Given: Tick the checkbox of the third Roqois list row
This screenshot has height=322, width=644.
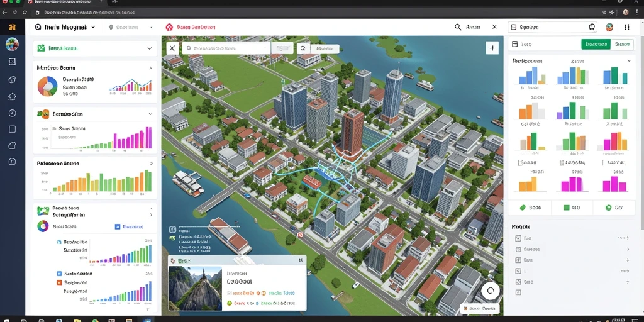Looking at the screenshot, I should tap(518, 260).
